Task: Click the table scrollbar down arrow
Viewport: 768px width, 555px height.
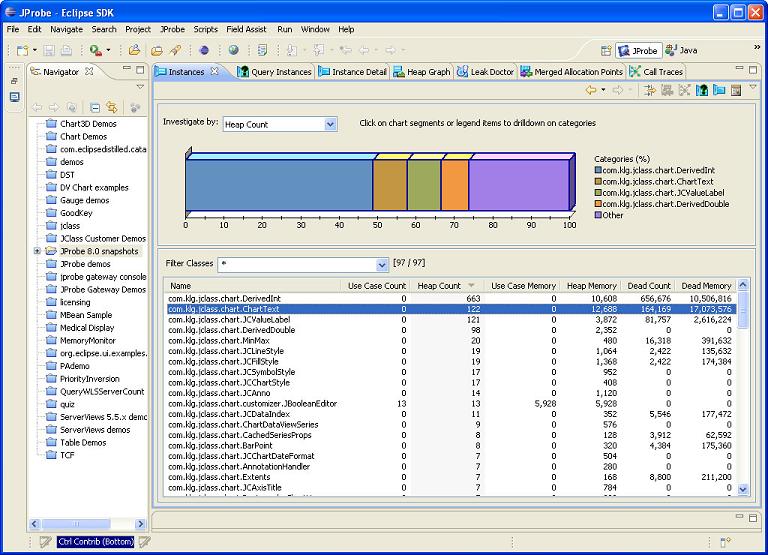Action: click(743, 489)
